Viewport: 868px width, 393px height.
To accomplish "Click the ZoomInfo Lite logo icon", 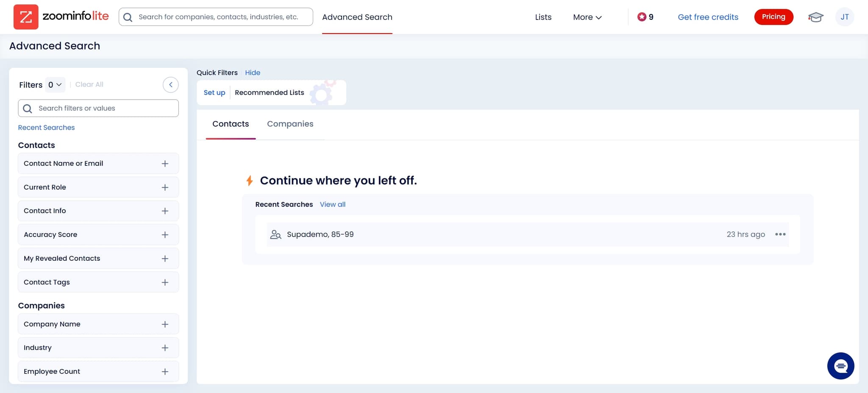I will pos(26,17).
